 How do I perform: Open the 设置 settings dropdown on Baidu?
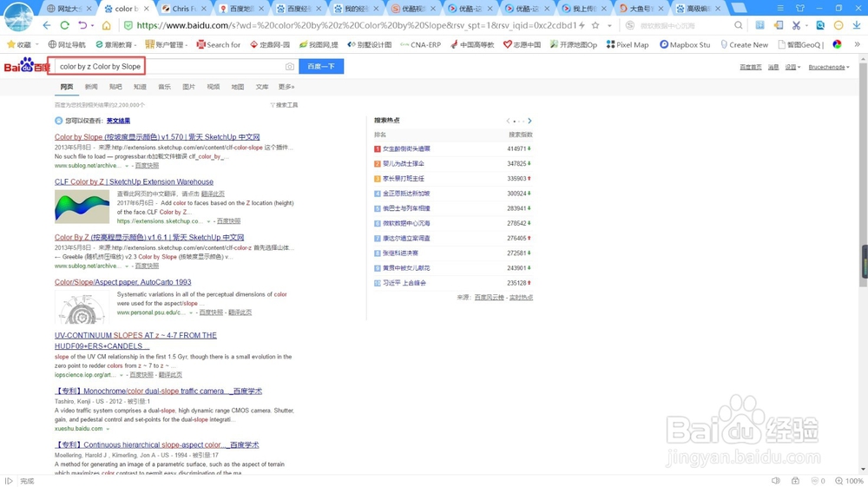tap(792, 67)
